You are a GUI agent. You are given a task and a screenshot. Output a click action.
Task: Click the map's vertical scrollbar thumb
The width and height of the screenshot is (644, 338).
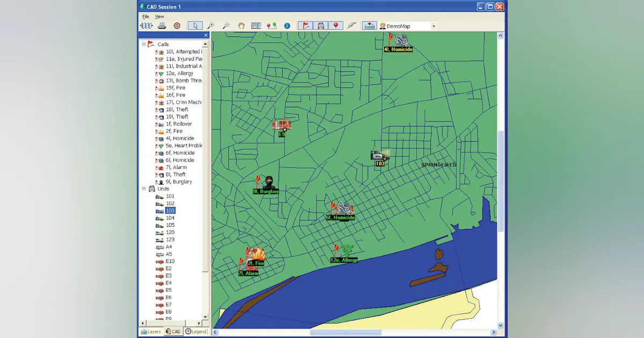pyautogui.click(x=501, y=181)
